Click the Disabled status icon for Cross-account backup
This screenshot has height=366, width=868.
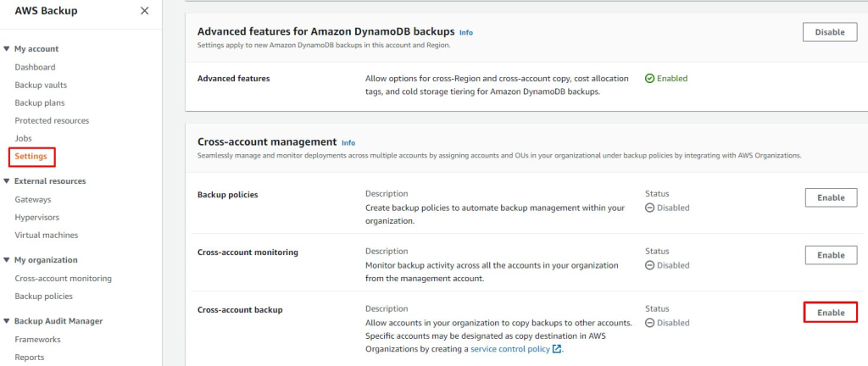pyautogui.click(x=650, y=323)
